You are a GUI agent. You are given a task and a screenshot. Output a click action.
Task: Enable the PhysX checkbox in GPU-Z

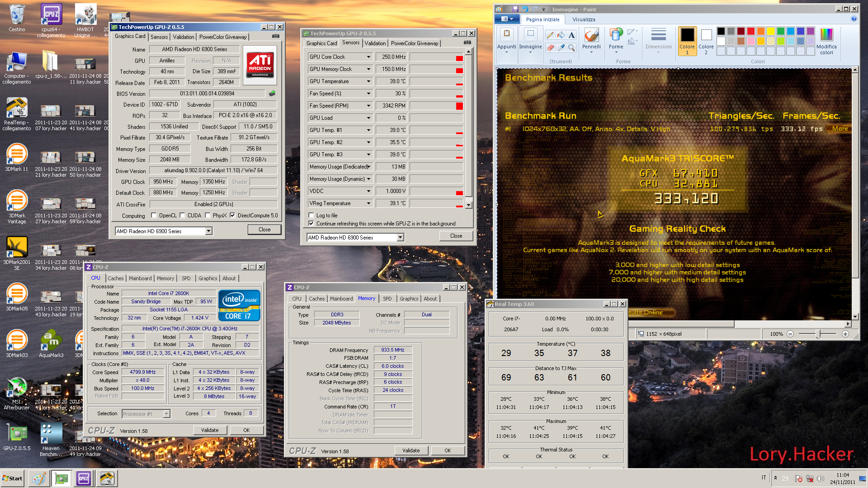208,216
